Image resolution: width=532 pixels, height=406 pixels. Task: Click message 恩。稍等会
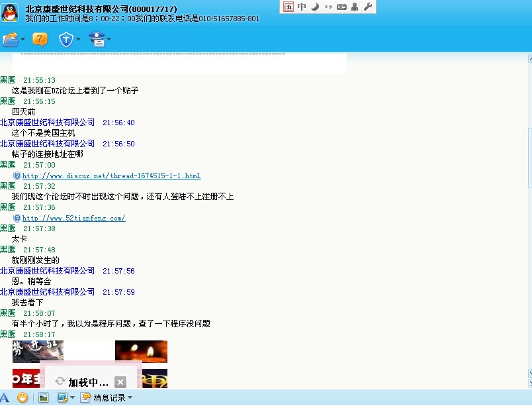click(x=31, y=281)
